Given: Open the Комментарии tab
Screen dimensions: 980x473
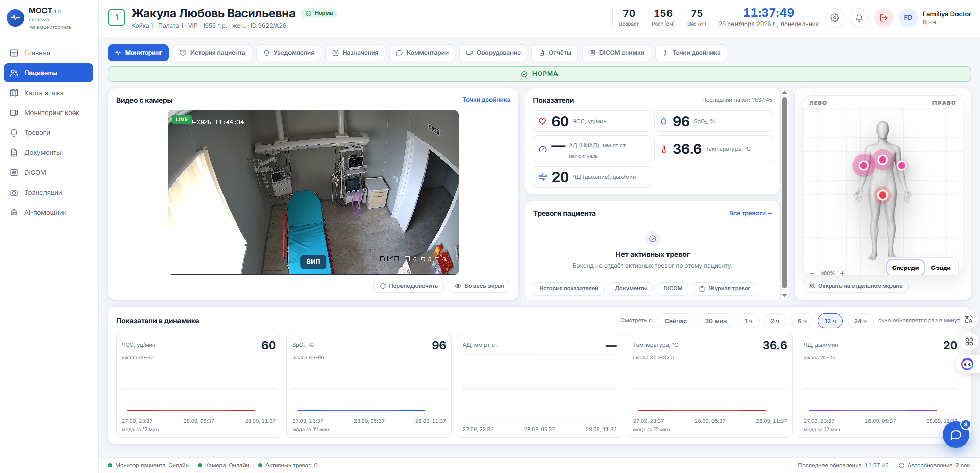Looking at the screenshot, I should pyautogui.click(x=422, y=53).
